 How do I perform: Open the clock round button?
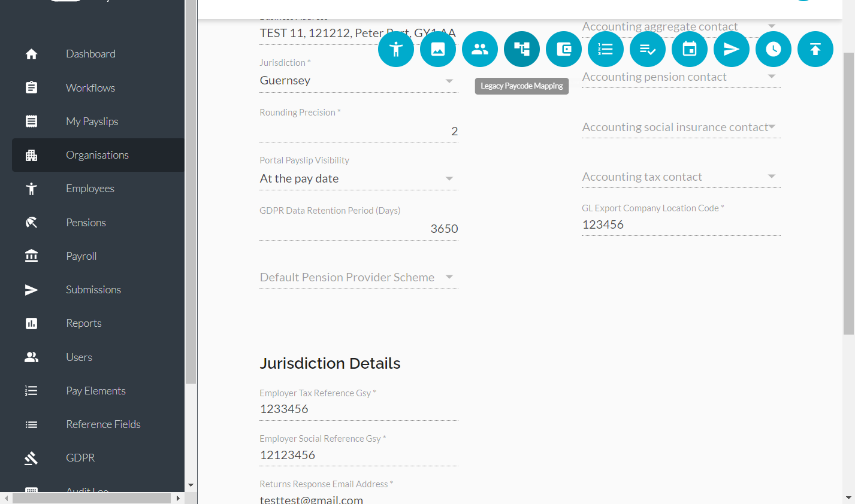coord(774,49)
